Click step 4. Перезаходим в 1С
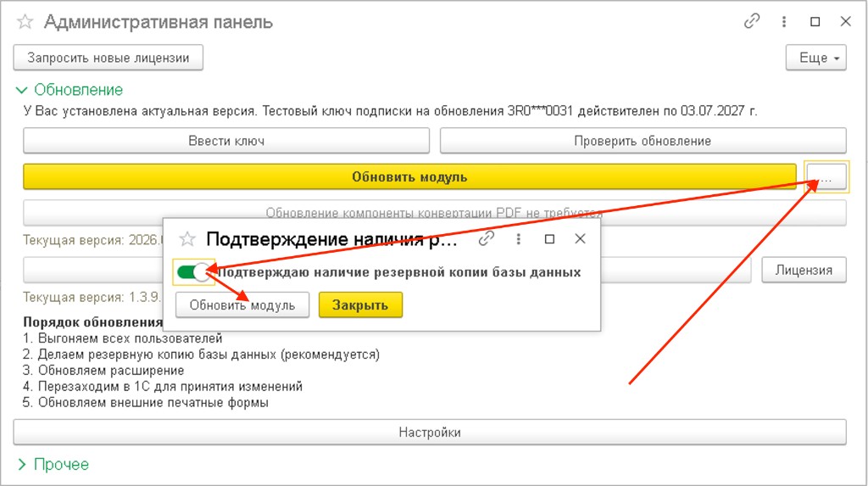Image resolution: width=868 pixels, height=486 pixels. tap(163, 386)
